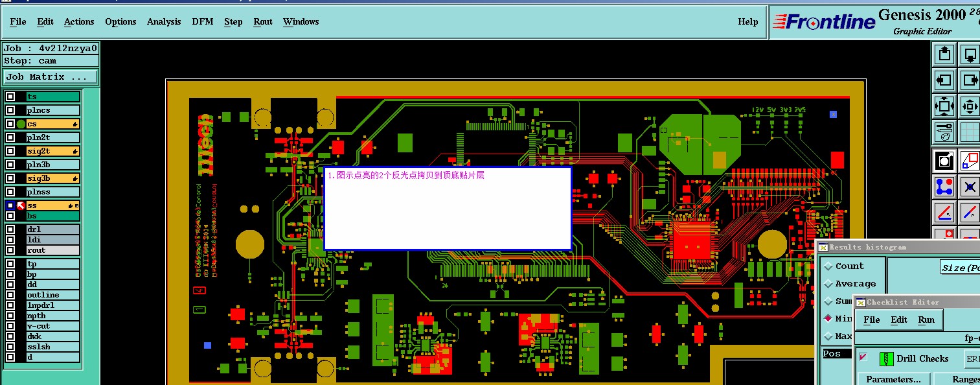
Task: Click the blue square fiducial at board top-right
Action: point(834,114)
